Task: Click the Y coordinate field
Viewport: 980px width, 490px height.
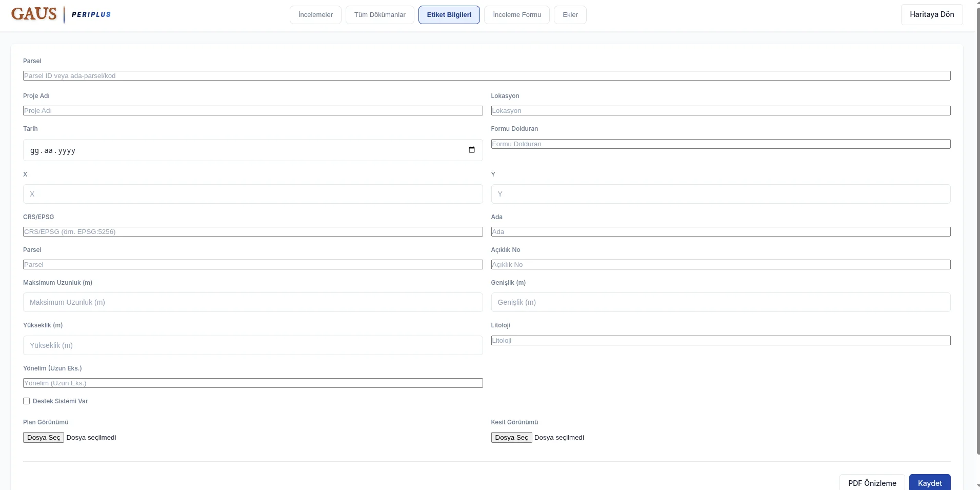Action: 721,194
